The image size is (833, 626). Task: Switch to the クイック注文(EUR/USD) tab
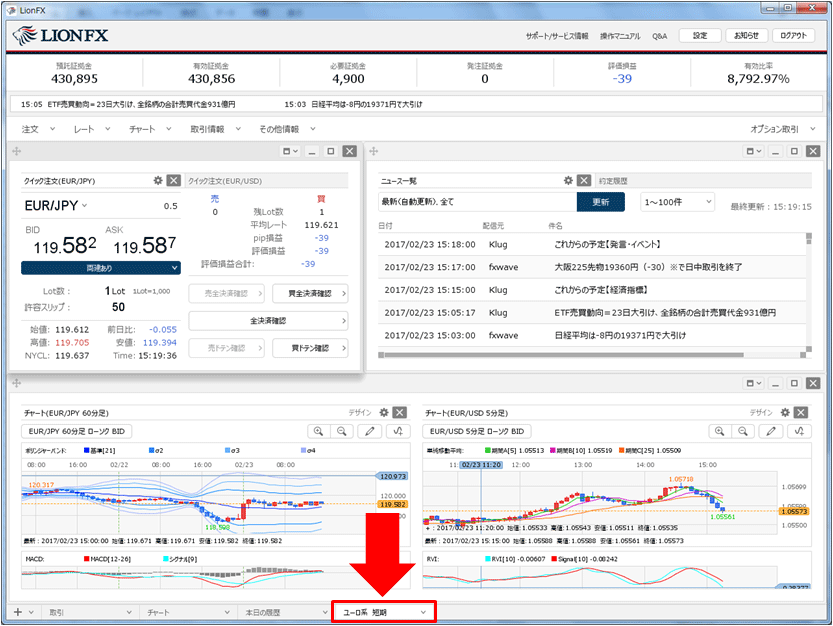225,181
